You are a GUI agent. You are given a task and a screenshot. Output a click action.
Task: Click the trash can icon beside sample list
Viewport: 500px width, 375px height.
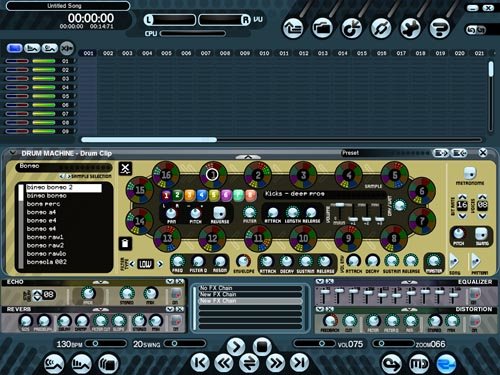point(125,243)
